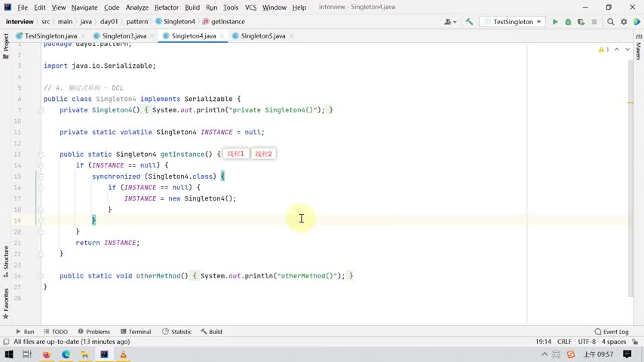644x362 pixels.
Task: Click the Singleton4 breadcrumb
Action: tap(176, 22)
